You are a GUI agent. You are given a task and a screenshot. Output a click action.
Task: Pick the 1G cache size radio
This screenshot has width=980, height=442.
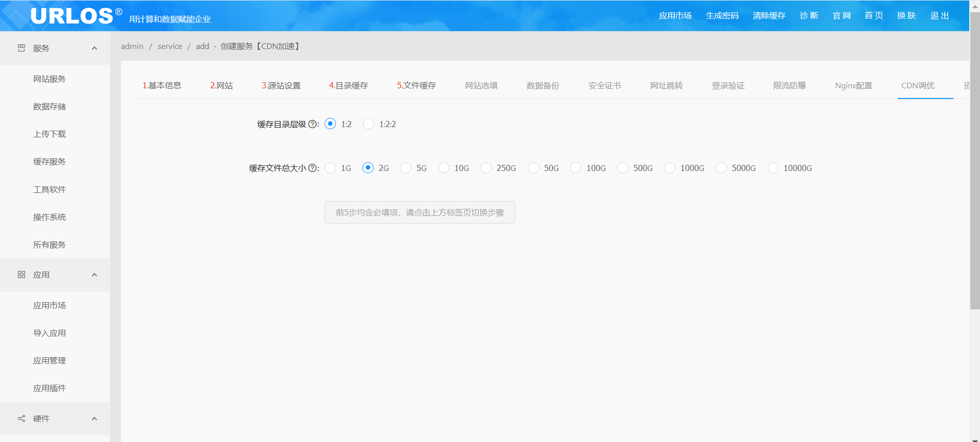pyautogui.click(x=331, y=168)
